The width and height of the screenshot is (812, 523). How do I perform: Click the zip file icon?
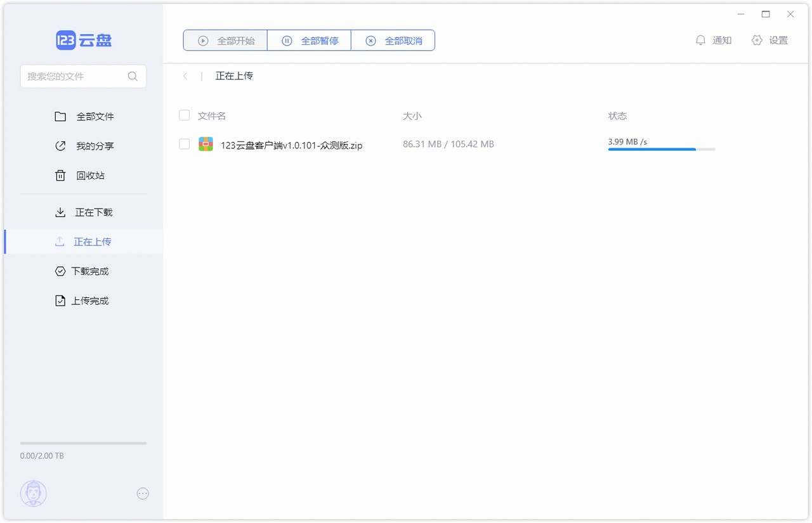(x=206, y=145)
